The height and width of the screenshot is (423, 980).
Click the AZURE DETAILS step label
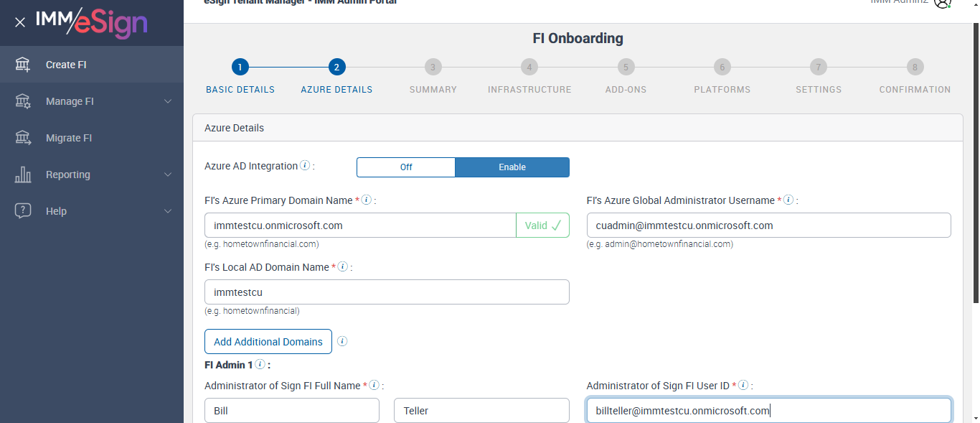pos(336,90)
